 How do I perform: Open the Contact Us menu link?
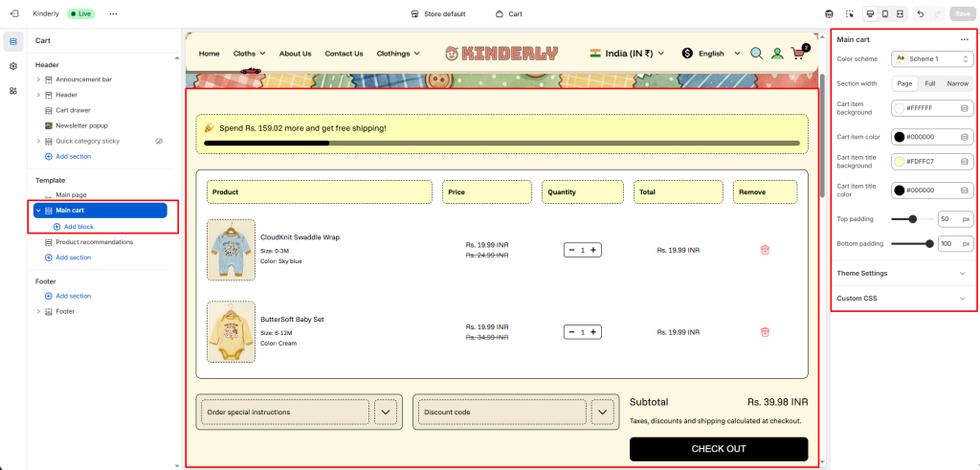[x=344, y=54]
